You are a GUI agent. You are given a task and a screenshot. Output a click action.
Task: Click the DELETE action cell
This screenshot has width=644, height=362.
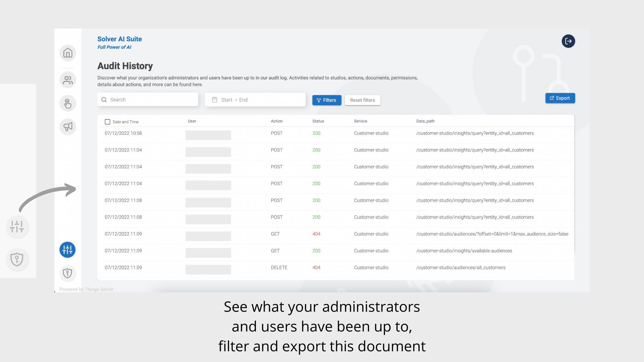[279, 267]
